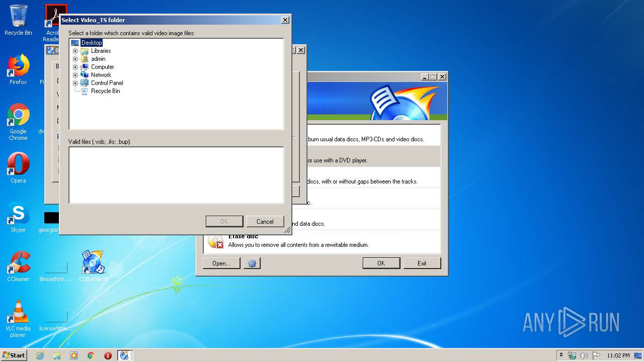Open settings gear in CDBurnerXP window

click(252, 263)
